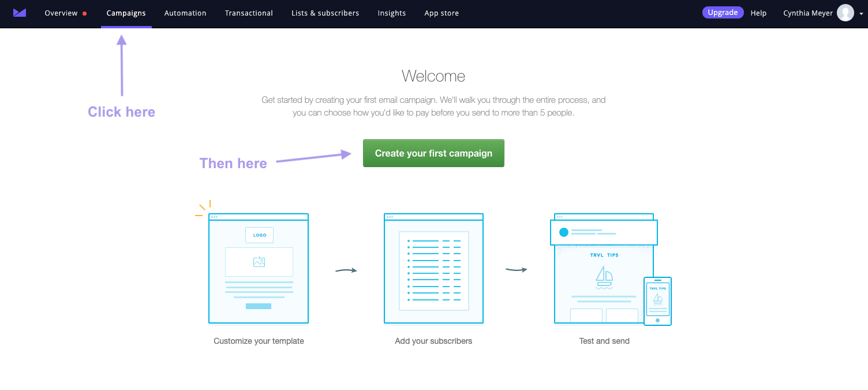The width and height of the screenshot is (868, 390).
Task: Return to the Overview page
Action: coord(61,13)
